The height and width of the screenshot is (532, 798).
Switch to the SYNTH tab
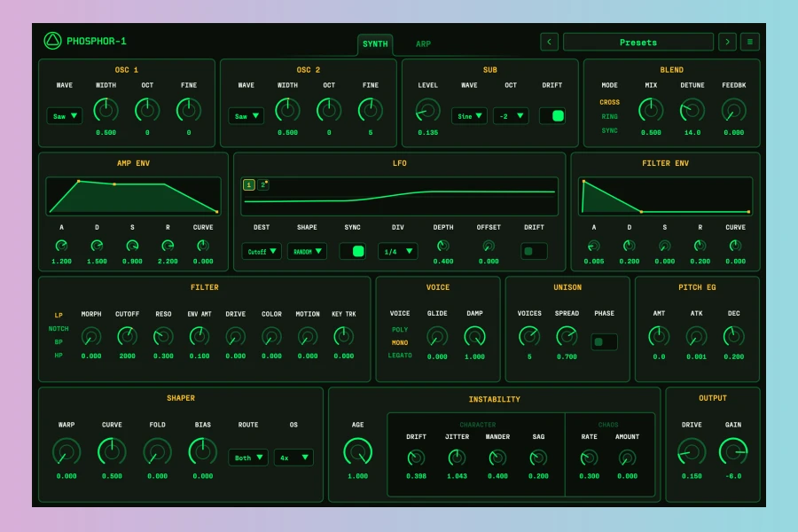375,44
